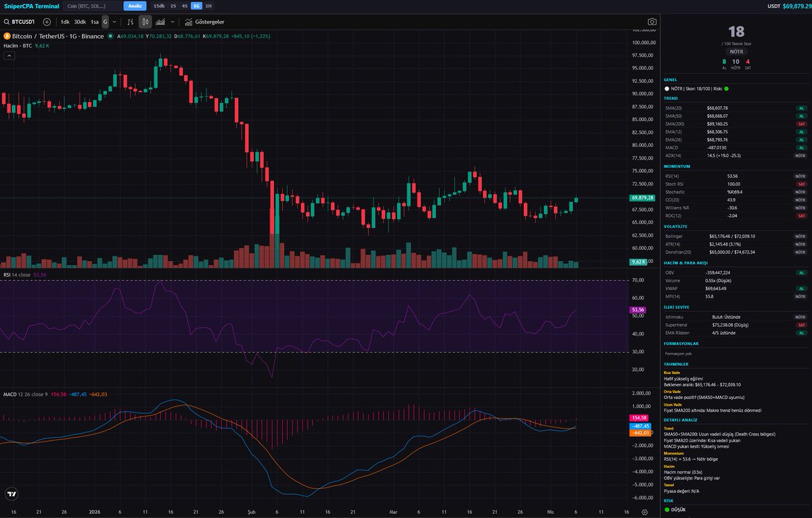This screenshot has height=518, width=812.
Task: Select the G daily interval
Action: [105, 22]
